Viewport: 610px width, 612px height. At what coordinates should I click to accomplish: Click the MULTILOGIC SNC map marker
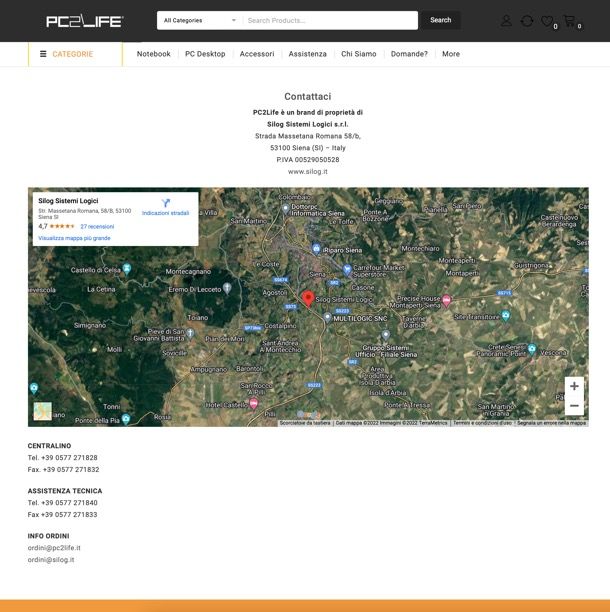click(327, 317)
